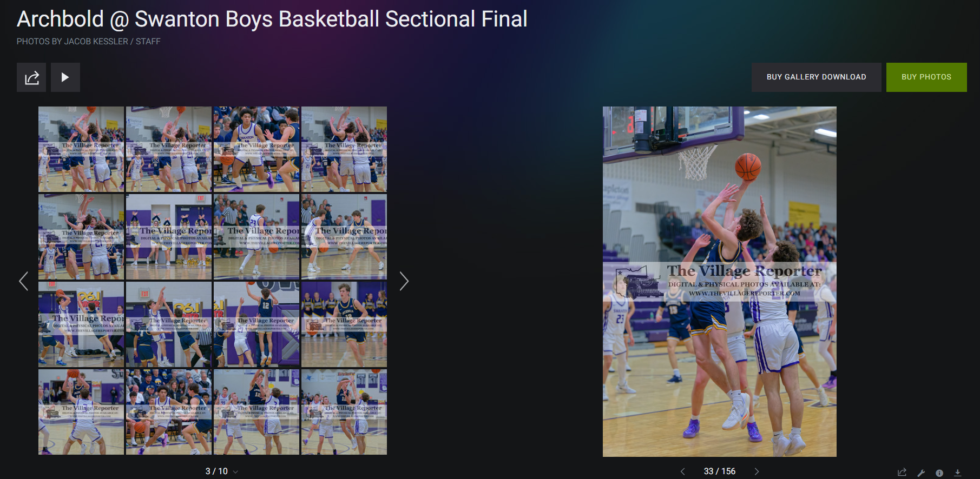Select first thumbnail in top row
This screenshot has width=980, height=479.
pos(81,149)
